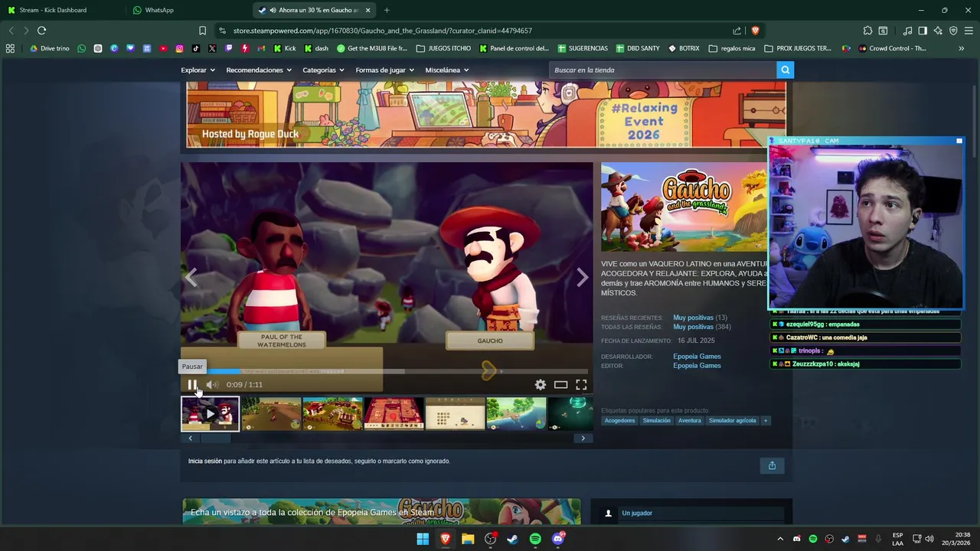Toggle the browser sidebar panel
The image size is (980, 551).
[x=923, y=31]
